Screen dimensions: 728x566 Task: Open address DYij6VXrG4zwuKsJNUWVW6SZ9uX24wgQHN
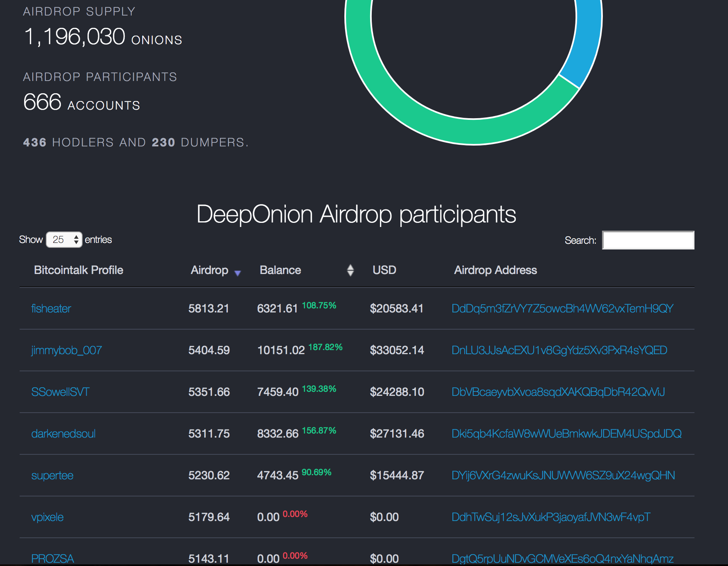tap(563, 476)
